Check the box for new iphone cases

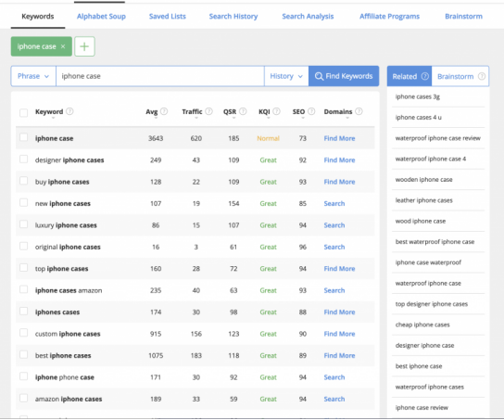23,203
